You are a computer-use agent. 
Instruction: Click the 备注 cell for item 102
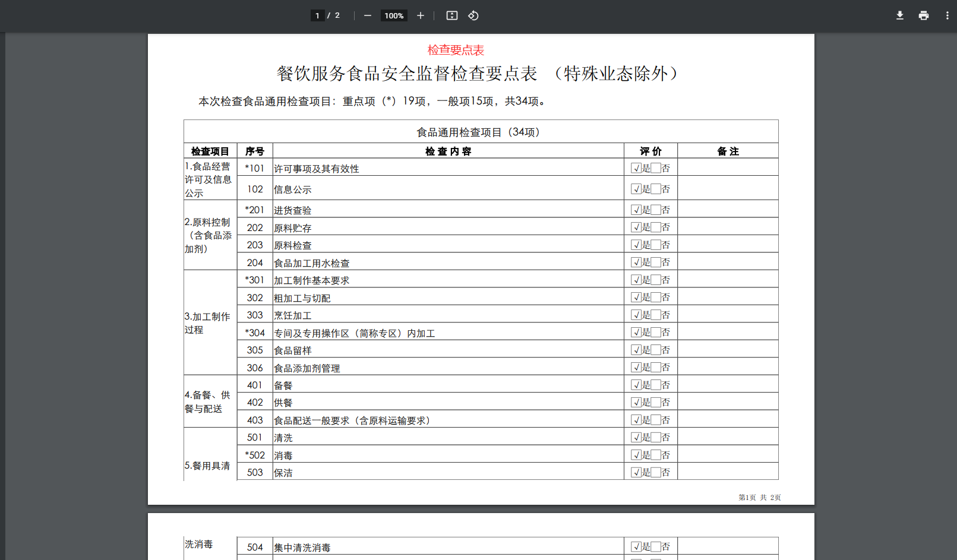coord(728,188)
